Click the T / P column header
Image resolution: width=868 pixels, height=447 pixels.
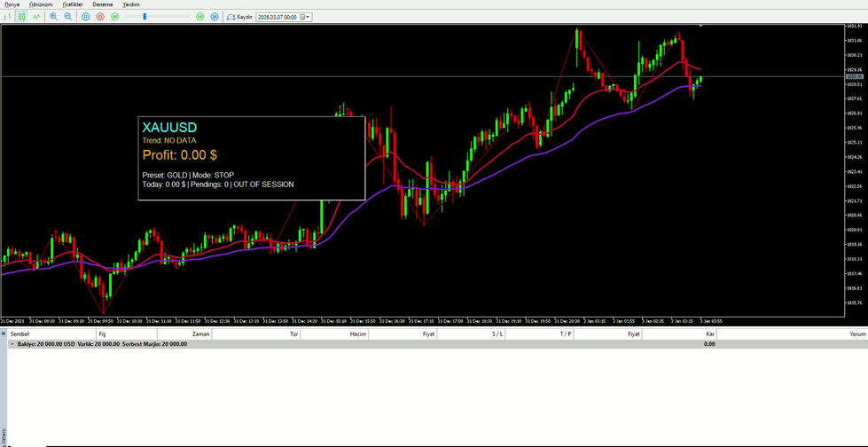539,334
